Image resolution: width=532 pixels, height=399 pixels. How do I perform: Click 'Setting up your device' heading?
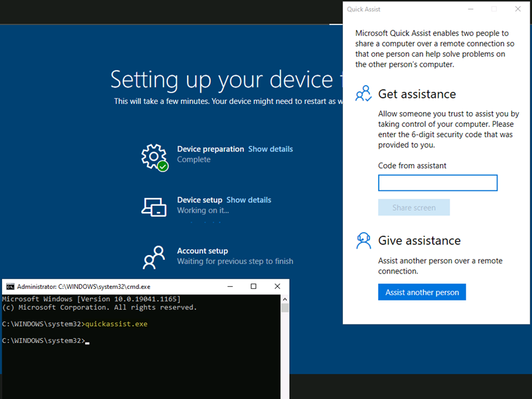(221, 80)
